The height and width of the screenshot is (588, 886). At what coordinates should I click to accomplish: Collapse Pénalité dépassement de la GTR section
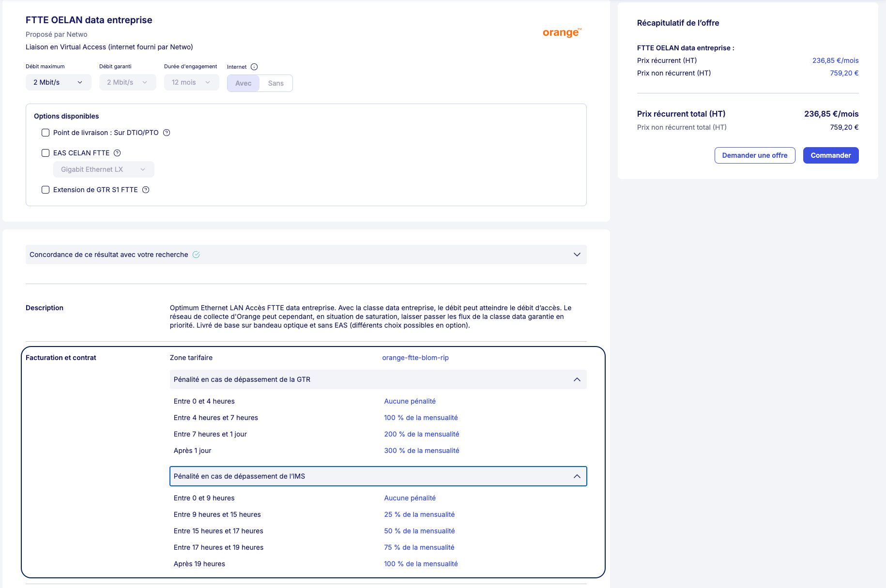click(x=378, y=379)
